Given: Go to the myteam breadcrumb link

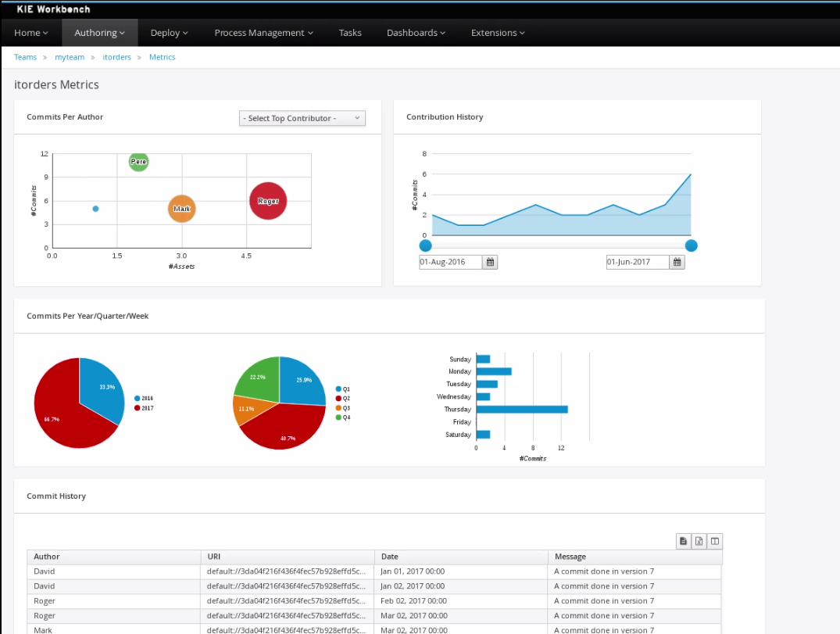Looking at the screenshot, I should (x=68, y=57).
